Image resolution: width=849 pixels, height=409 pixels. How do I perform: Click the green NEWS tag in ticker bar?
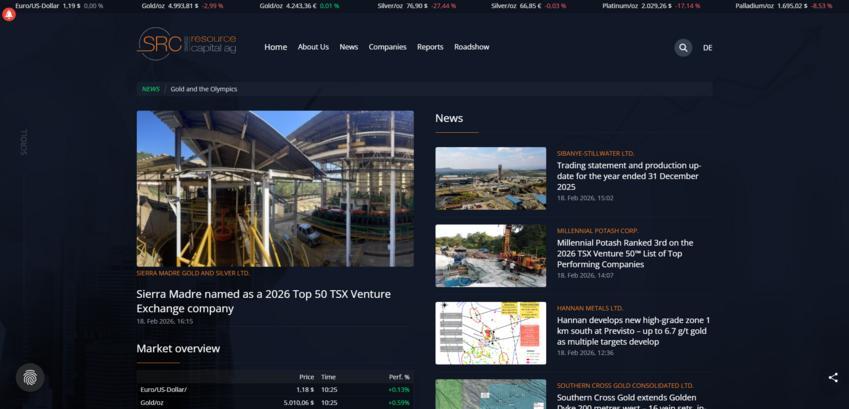[x=151, y=89]
